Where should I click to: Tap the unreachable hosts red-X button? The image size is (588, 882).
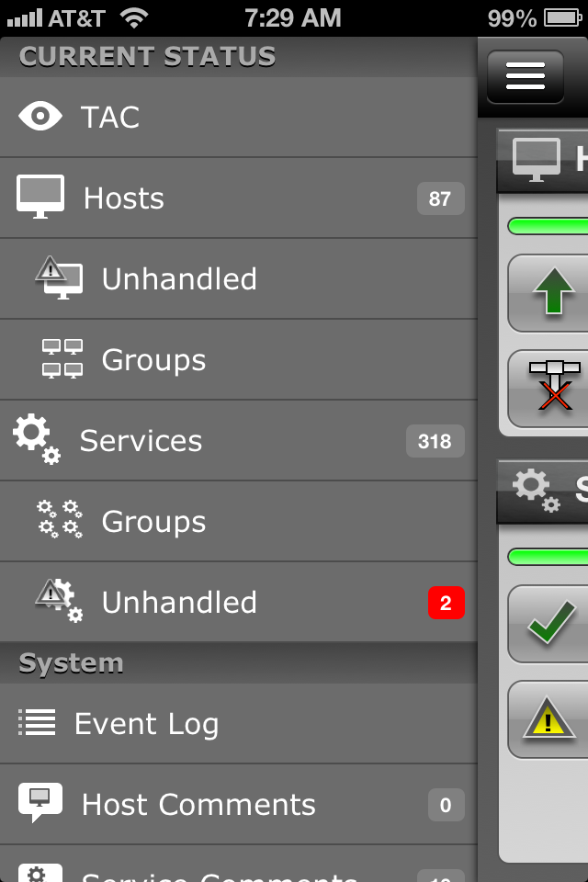click(x=548, y=389)
